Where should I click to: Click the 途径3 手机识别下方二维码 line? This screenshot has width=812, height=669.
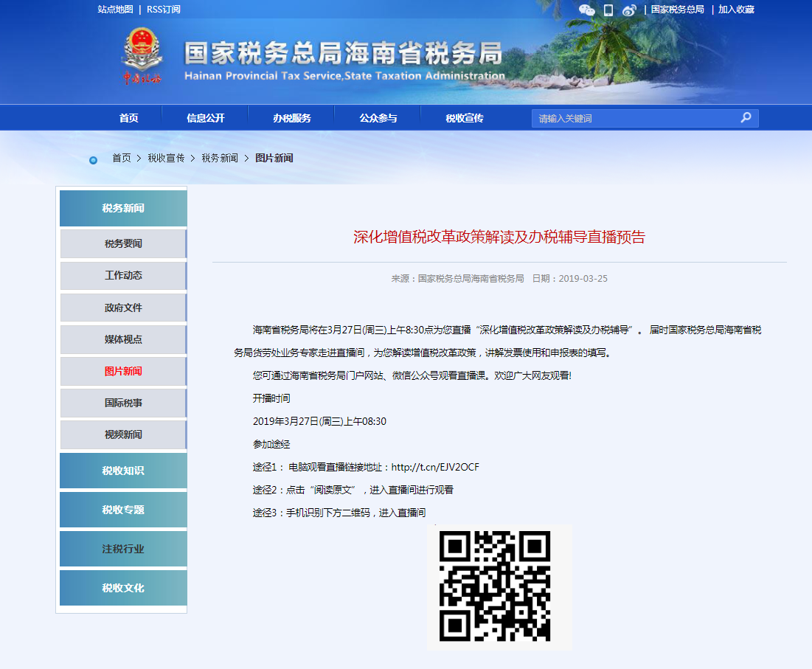[x=339, y=513]
